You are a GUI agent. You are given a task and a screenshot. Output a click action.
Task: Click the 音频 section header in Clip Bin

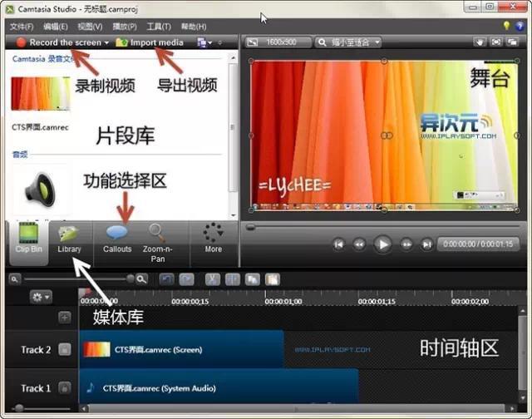pyautogui.click(x=20, y=155)
